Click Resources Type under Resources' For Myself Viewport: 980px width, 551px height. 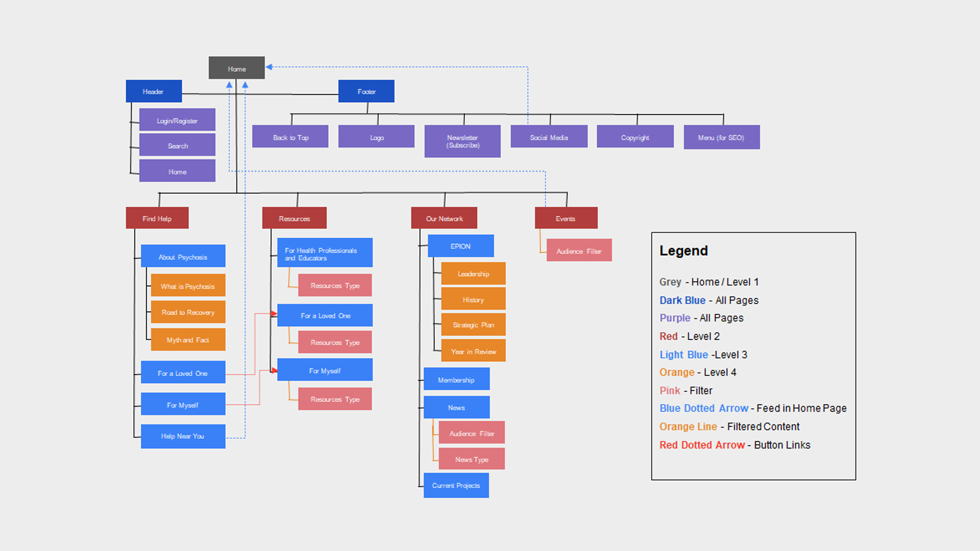click(335, 399)
